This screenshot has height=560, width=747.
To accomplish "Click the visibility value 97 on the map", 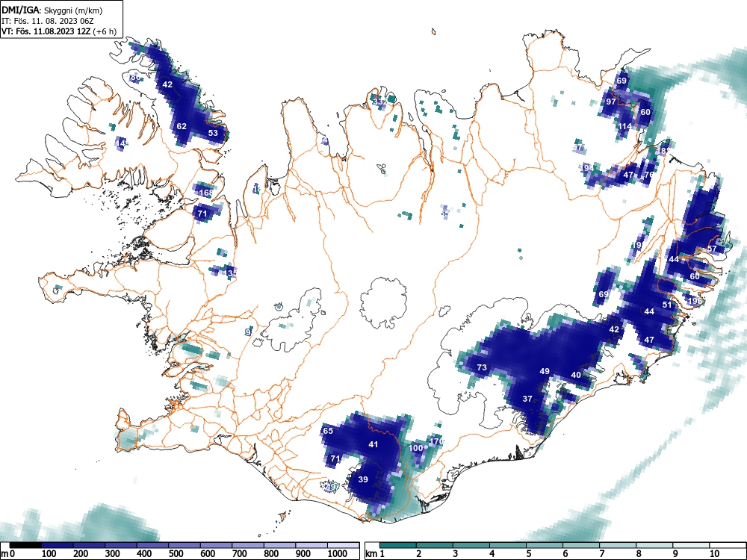I will [611, 102].
